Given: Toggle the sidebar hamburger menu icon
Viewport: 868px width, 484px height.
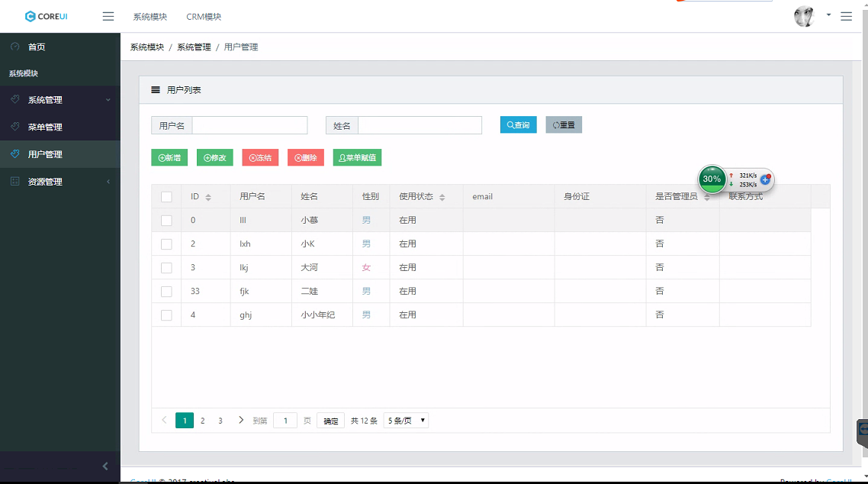Looking at the screenshot, I should [108, 16].
